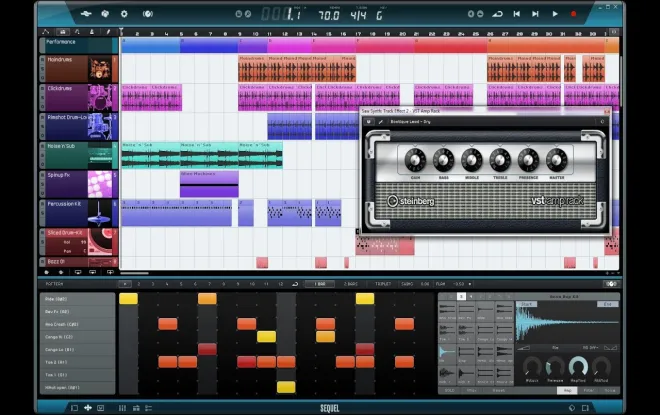660x415 pixels.
Task: Click the 4/4 time signature display
Action: coord(358,16)
